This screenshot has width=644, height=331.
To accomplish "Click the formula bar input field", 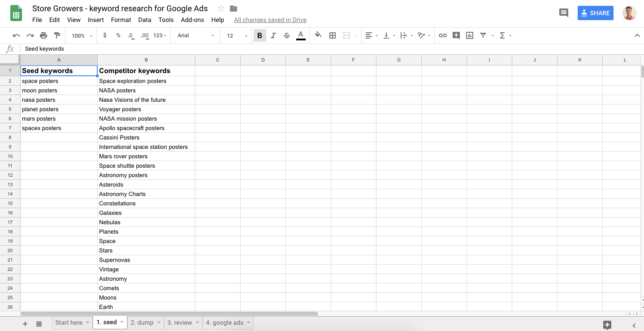I will click(332, 49).
